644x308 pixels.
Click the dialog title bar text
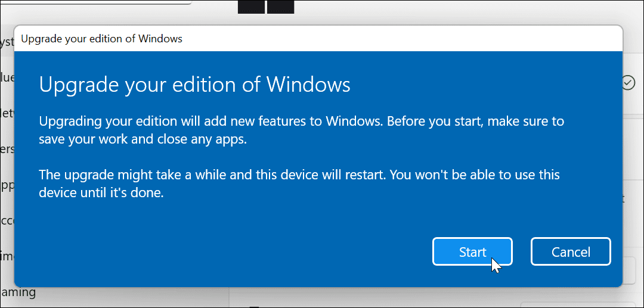pyautogui.click(x=101, y=39)
